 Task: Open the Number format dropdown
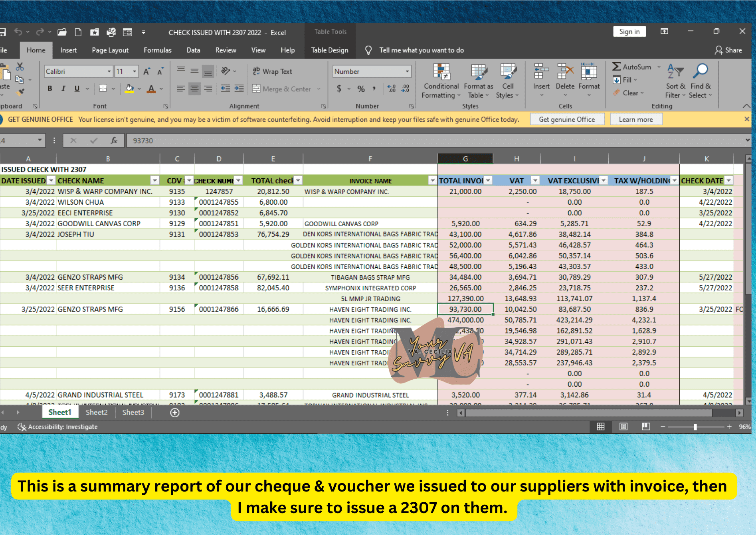pyautogui.click(x=407, y=71)
